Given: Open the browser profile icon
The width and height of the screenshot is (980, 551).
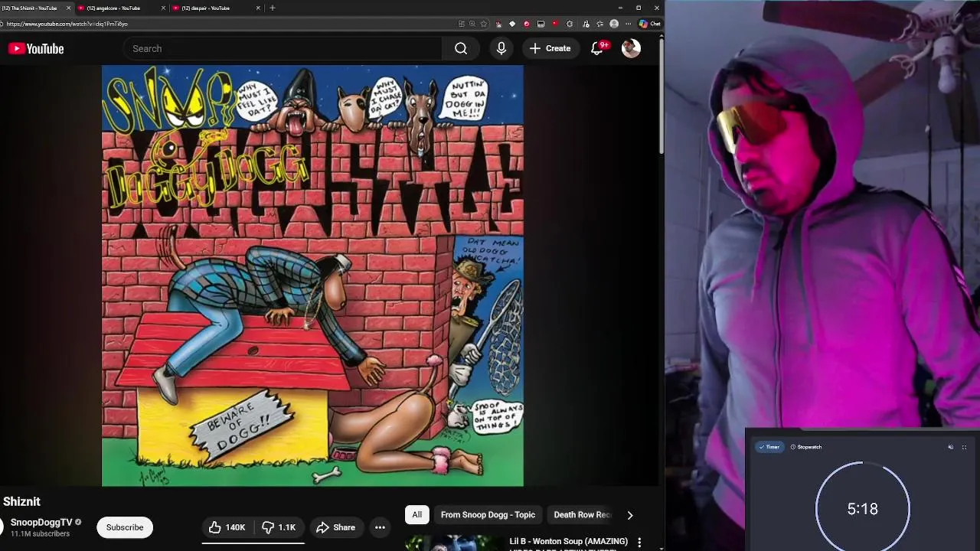Looking at the screenshot, I should 614,24.
